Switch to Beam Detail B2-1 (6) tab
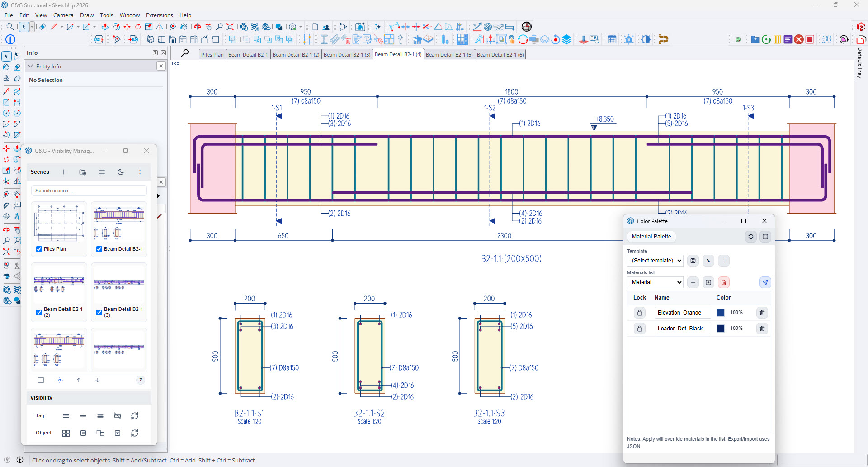Viewport: 868px width, 467px height. tap(500, 55)
